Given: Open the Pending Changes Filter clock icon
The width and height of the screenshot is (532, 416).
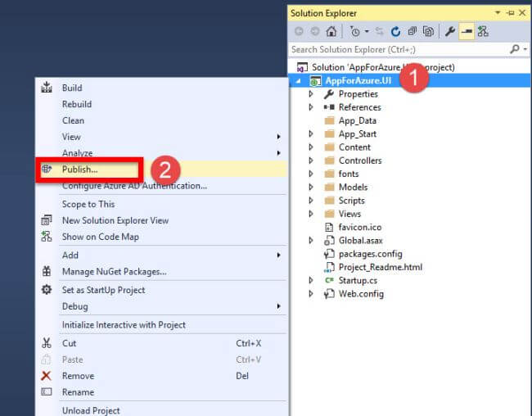Looking at the screenshot, I should tap(355, 32).
